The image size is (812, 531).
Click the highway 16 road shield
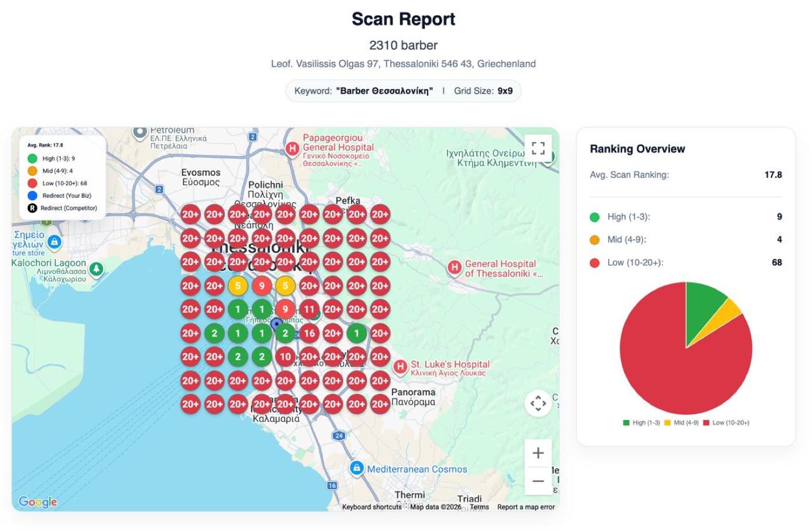pyautogui.click(x=332, y=485)
